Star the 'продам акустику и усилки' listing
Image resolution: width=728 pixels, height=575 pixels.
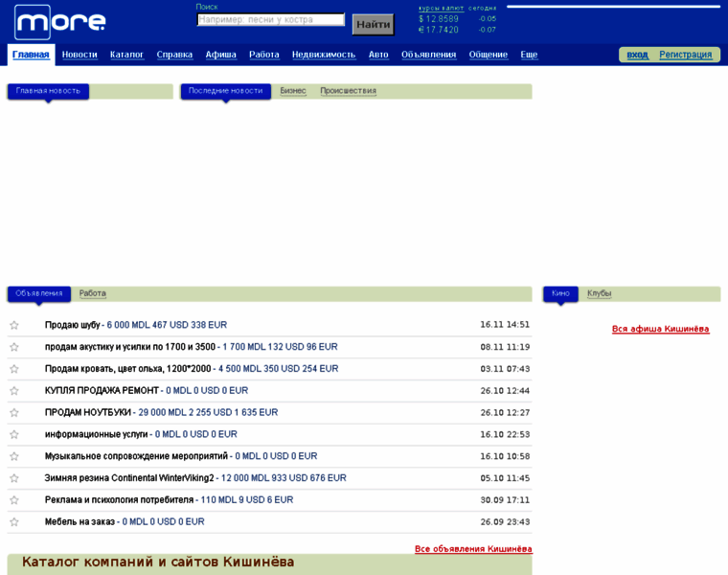tap(14, 347)
